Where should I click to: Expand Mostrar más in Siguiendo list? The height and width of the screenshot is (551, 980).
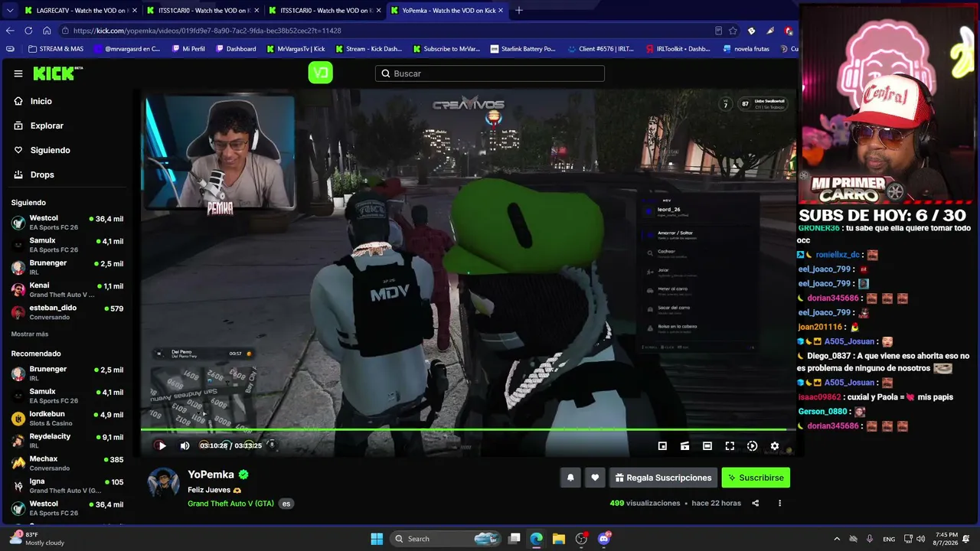tap(30, 334)
